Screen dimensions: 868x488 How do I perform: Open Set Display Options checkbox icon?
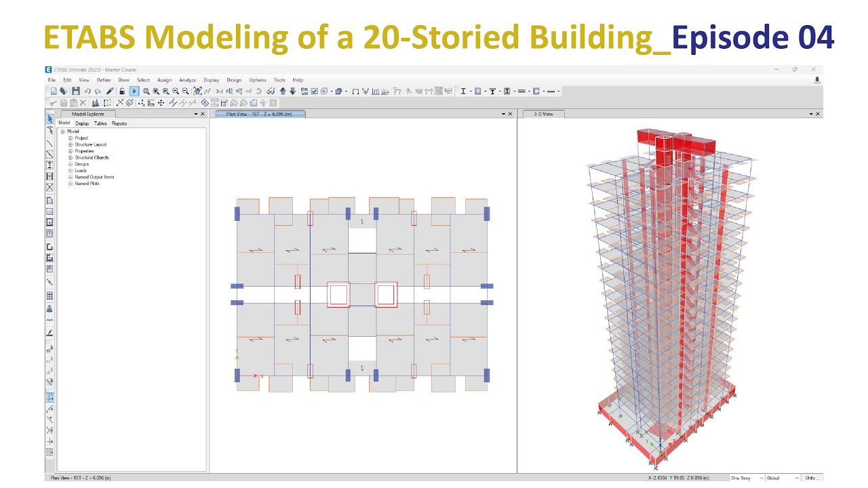coord(315,91)
